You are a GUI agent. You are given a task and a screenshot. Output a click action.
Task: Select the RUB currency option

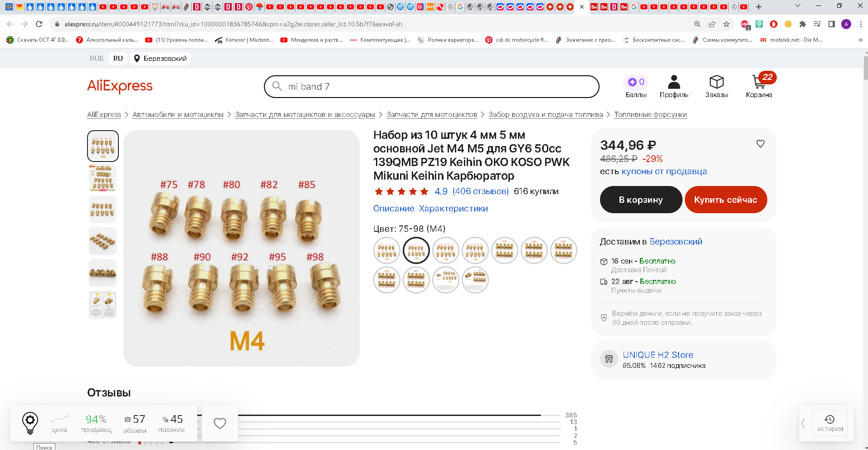pyautogui.click(x=97, y=59)
